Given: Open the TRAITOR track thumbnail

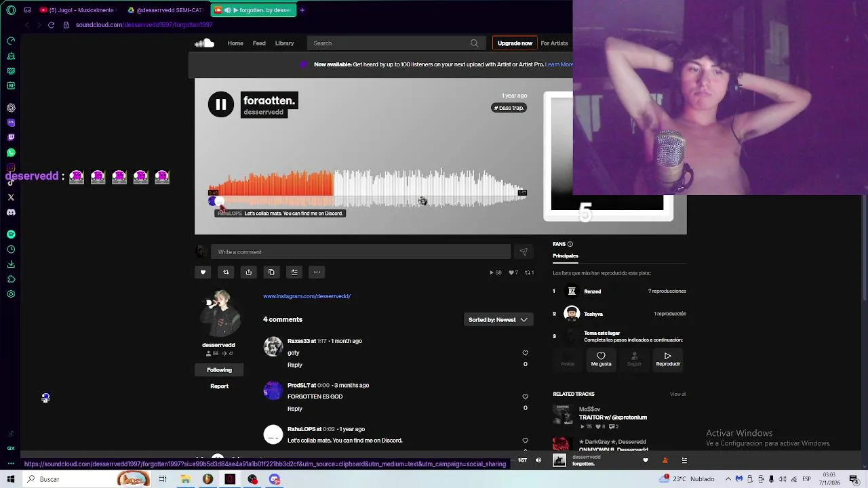Looking at the screenshot, I should tap(562, 414).
